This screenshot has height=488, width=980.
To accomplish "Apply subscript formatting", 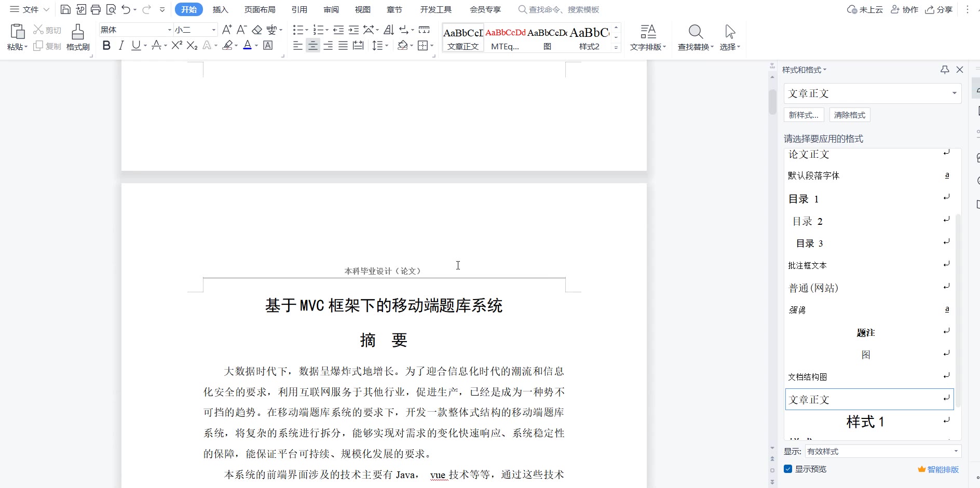I will (192, 45).
